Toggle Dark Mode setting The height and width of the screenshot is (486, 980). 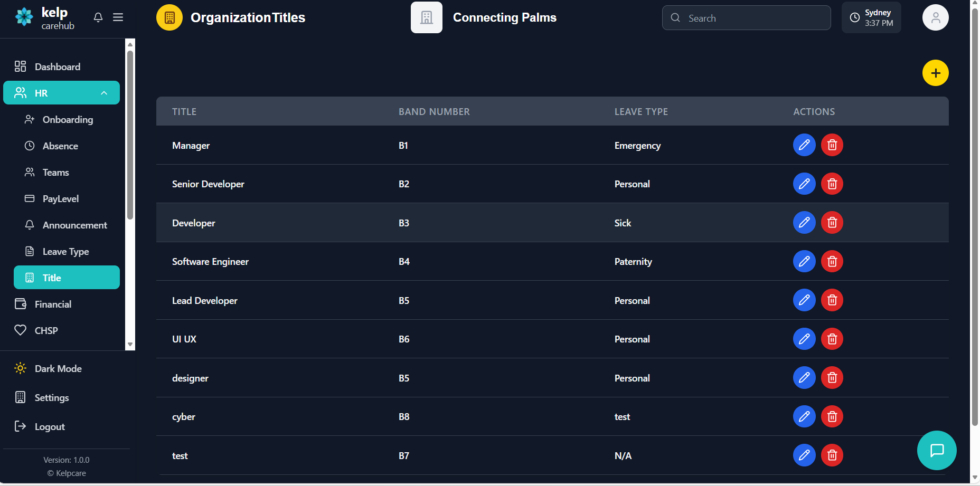tap(58, 369)
